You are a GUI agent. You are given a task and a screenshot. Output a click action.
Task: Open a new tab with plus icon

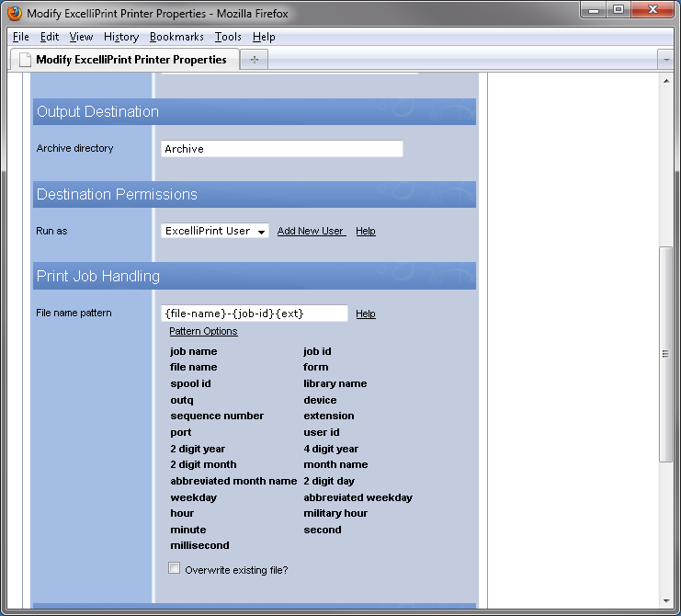pos(255,60)
